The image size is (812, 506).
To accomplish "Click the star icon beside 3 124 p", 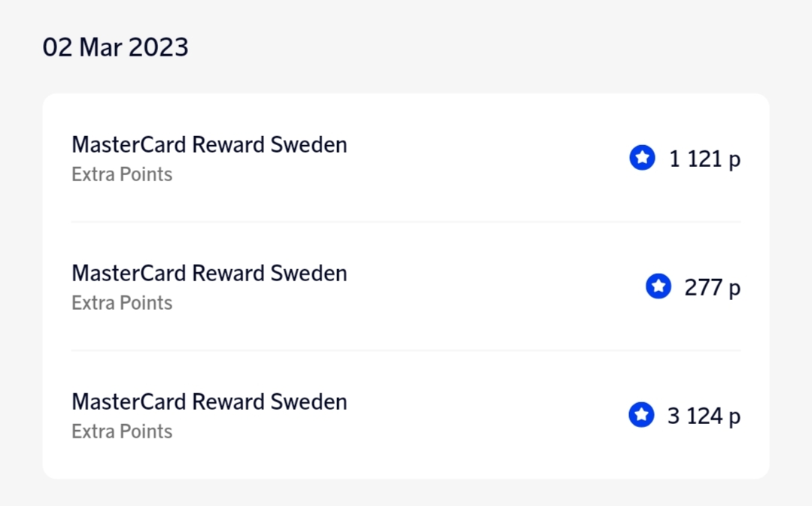I will tap(641, 415).
